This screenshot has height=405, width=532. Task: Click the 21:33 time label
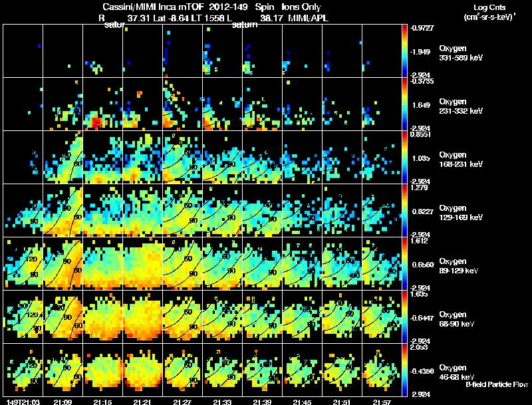click(222, 402)
